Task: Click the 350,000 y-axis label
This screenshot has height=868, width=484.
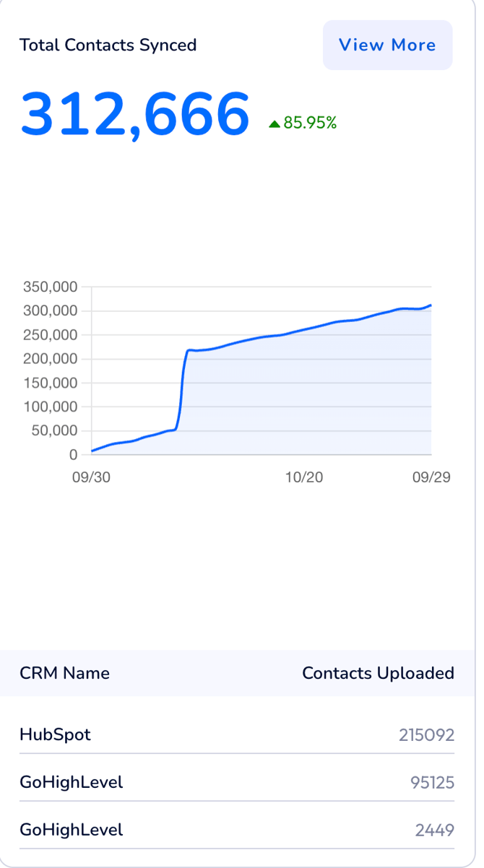Action: pos(50,287)
